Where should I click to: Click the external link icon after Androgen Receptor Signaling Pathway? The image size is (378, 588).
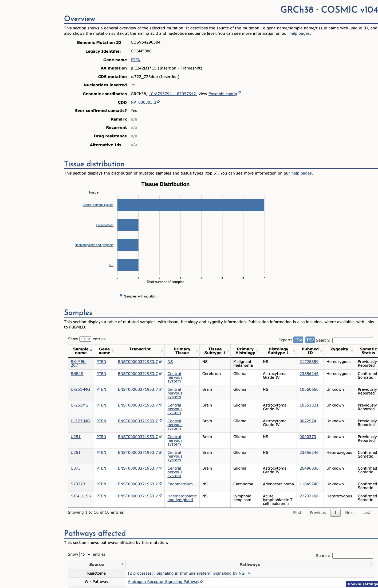tap(202, 581)
